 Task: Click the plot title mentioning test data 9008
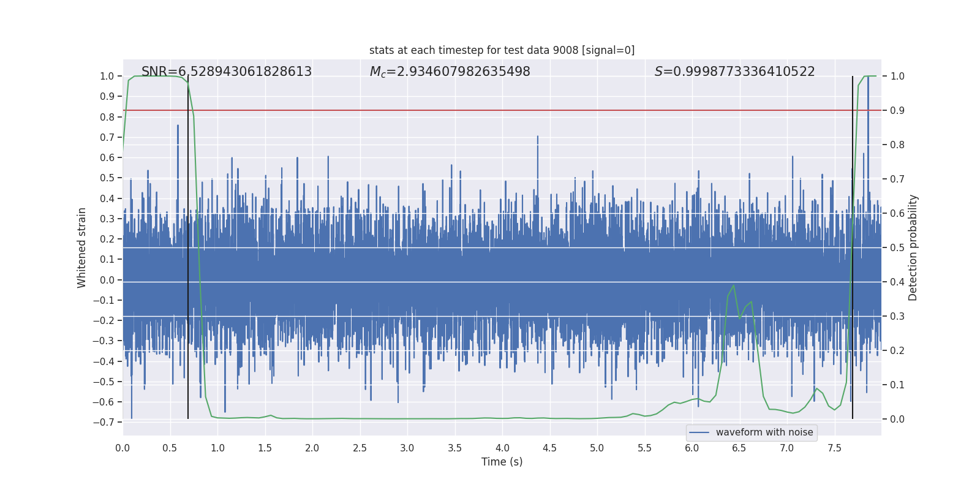click(502, 50)
